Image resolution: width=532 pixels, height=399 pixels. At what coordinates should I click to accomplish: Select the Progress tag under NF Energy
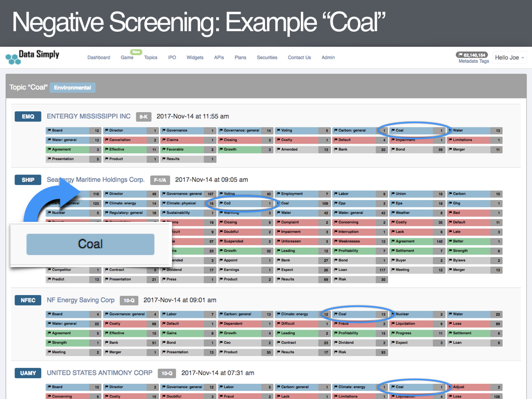point(417,333)
